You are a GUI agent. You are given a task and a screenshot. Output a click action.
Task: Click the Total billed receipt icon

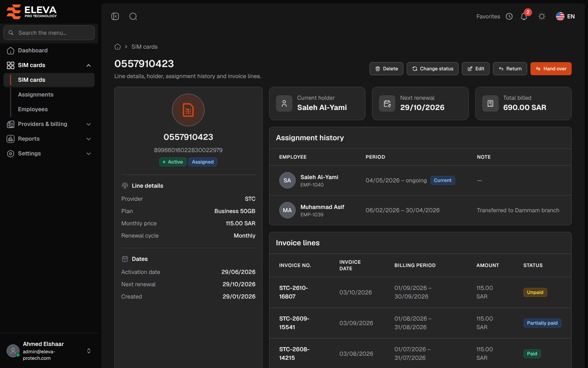pyautogui.click(x=490, y=103)
